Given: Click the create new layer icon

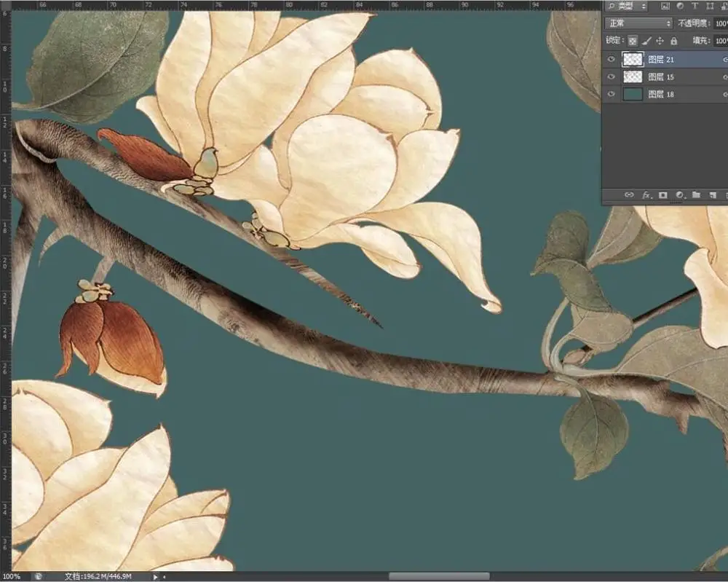Looking at the screenshot, I should (713, 195).
